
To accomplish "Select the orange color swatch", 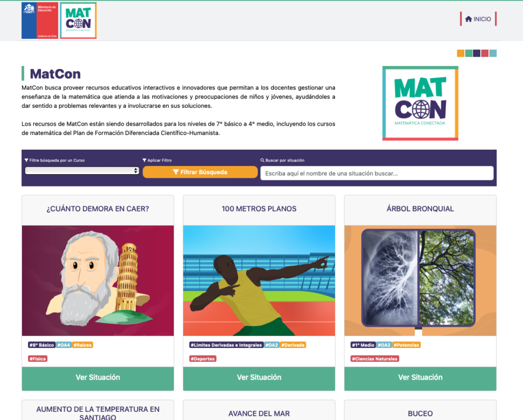I will [461, 53].
